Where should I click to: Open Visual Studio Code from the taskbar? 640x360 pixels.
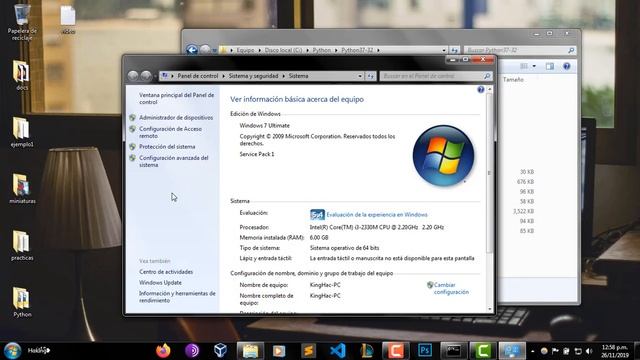pyautogui.click(x=338, y=351)
